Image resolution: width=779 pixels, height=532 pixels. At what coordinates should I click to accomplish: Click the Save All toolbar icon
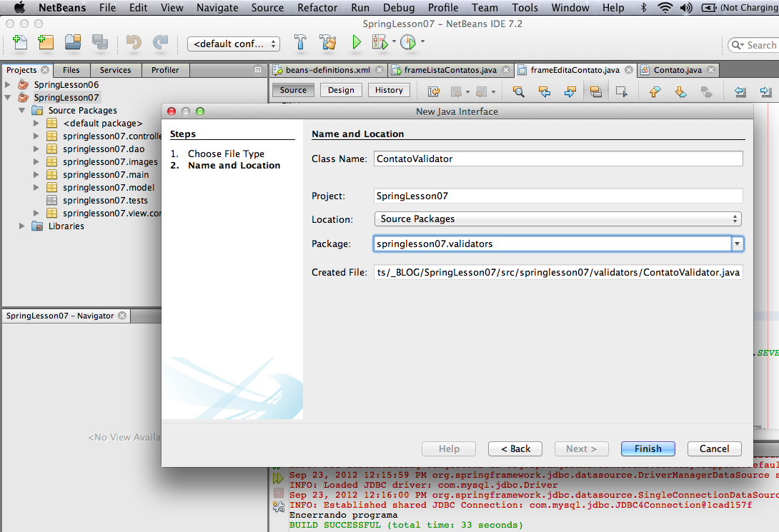tap(100, 43)
